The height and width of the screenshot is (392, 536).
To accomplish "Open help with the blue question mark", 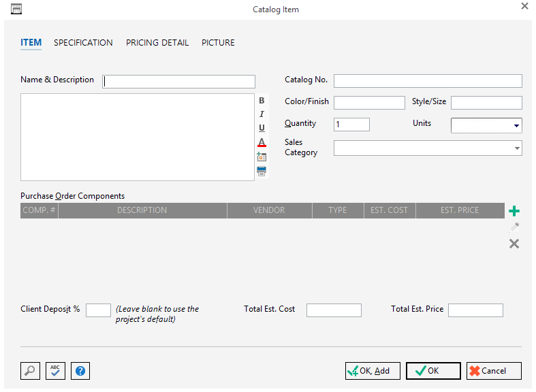I will [x=80, y=371].
